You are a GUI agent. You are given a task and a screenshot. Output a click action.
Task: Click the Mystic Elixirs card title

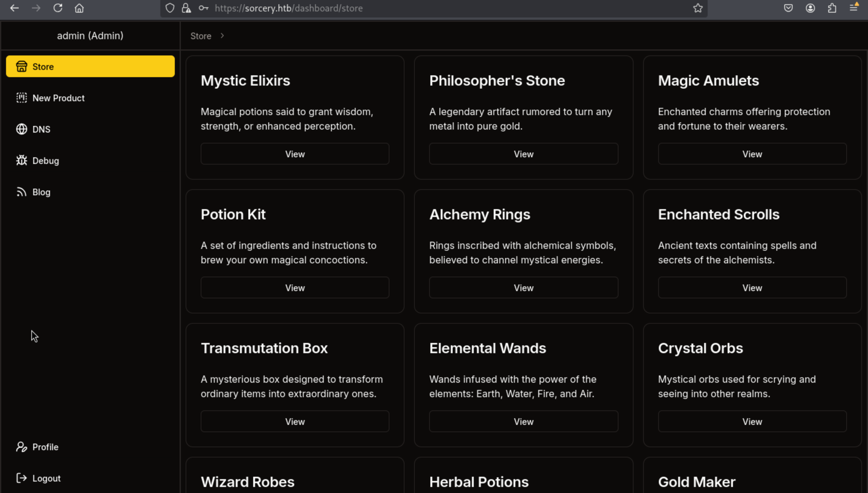click(245, 80)
